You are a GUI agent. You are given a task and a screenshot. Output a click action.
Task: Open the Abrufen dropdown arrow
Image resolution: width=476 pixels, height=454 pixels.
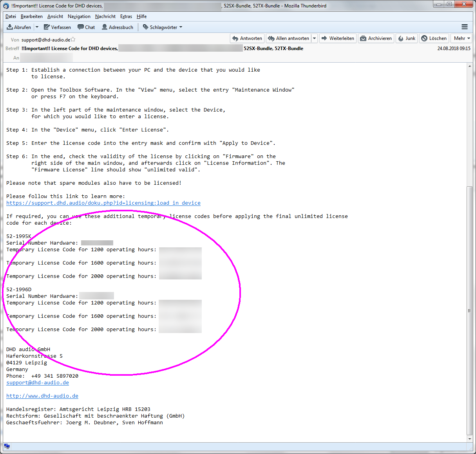click(x=37, y=27)
